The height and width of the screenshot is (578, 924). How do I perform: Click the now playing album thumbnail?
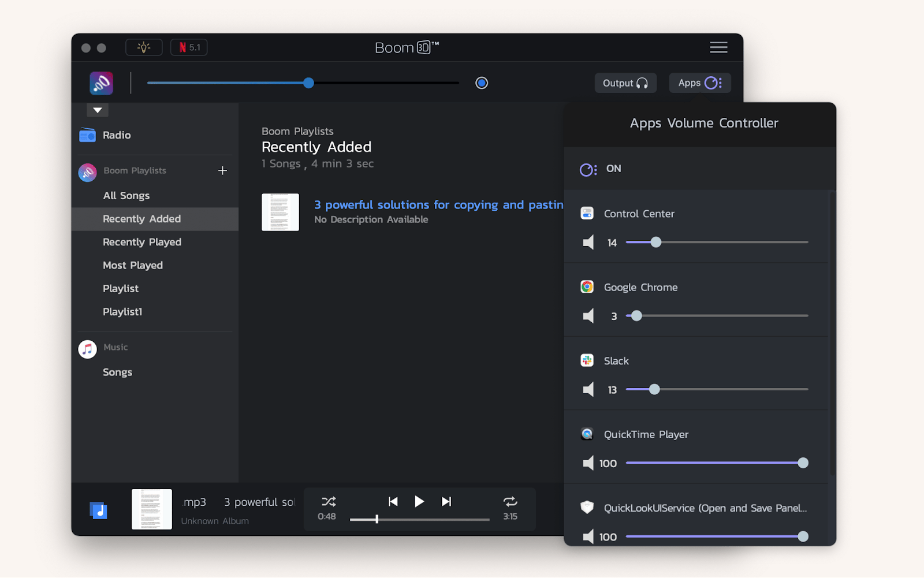coord(152,509)
